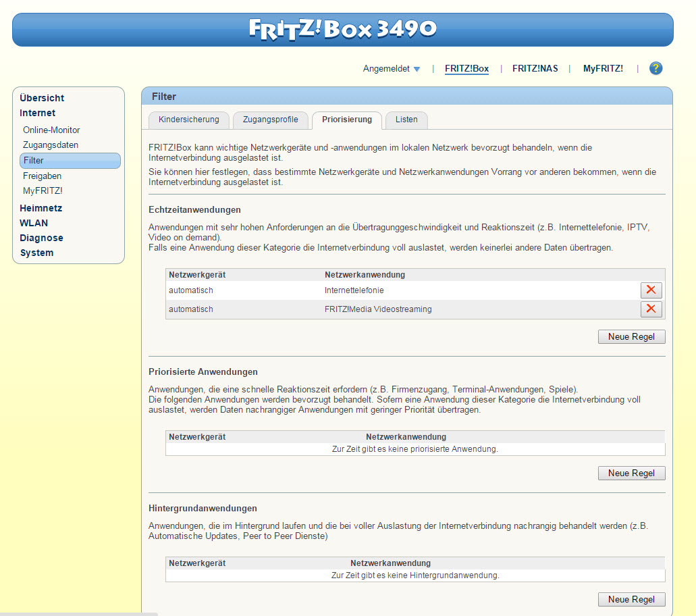Open the help question mark icon
Screen dimensions: 696x616
655,68
